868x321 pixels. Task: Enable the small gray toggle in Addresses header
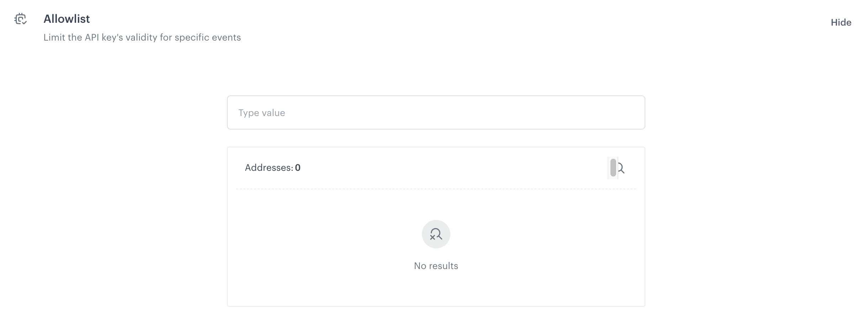pos(613,168)
